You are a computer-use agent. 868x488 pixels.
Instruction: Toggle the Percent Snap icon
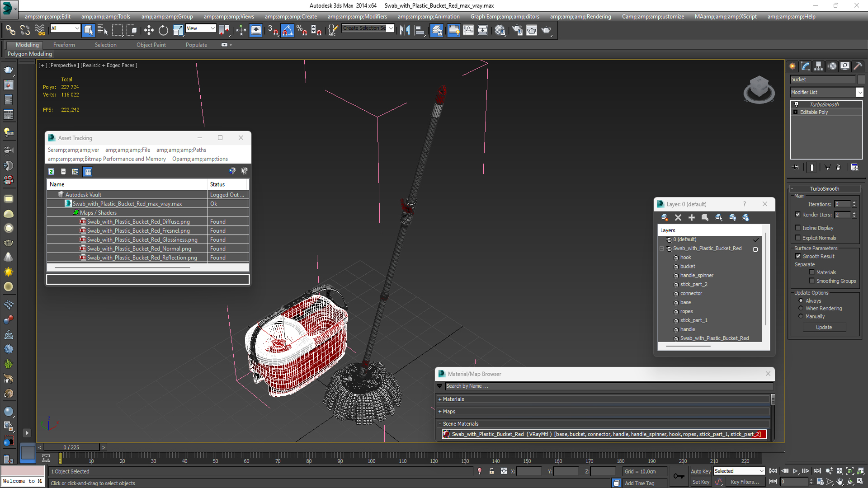click(302, 30)
